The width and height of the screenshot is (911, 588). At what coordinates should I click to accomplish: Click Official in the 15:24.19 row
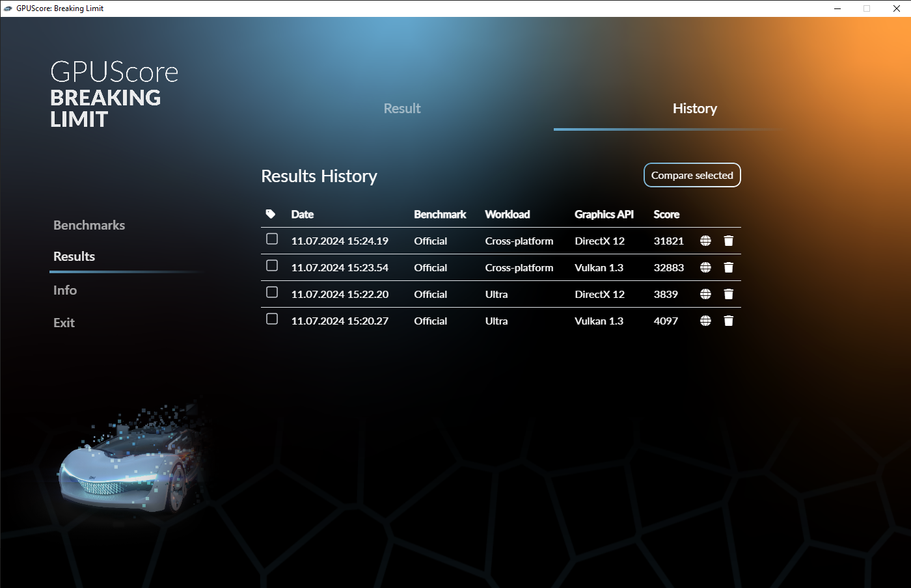[431, 241]
